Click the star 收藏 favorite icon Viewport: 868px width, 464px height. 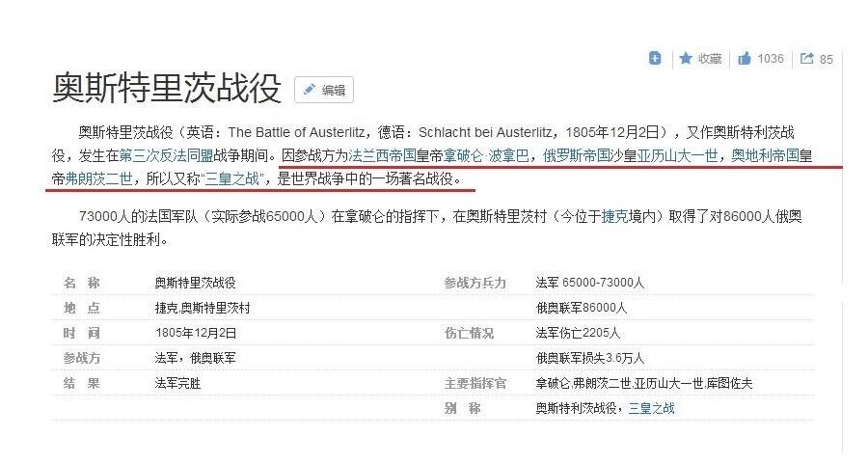(686, 59)
